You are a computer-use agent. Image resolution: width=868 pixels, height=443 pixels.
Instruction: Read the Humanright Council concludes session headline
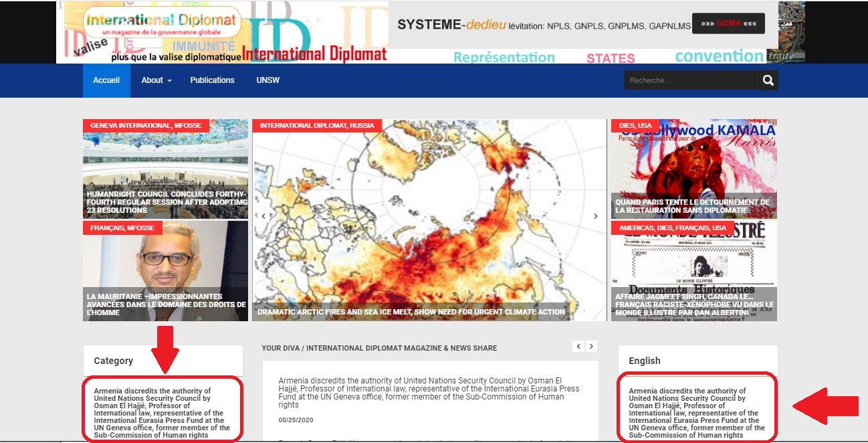pos(167,202)
